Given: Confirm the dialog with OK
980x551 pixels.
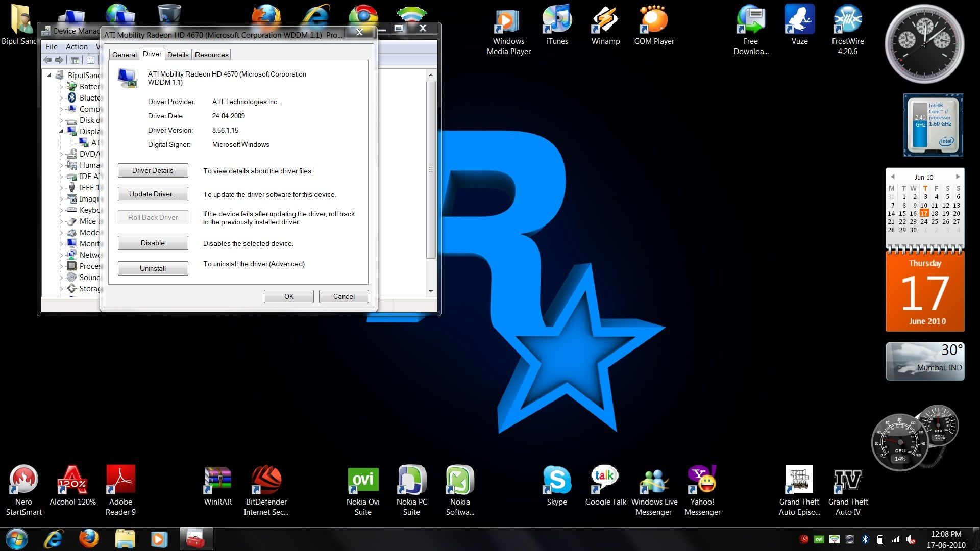Looking at the screenshot, I should 288,296.
